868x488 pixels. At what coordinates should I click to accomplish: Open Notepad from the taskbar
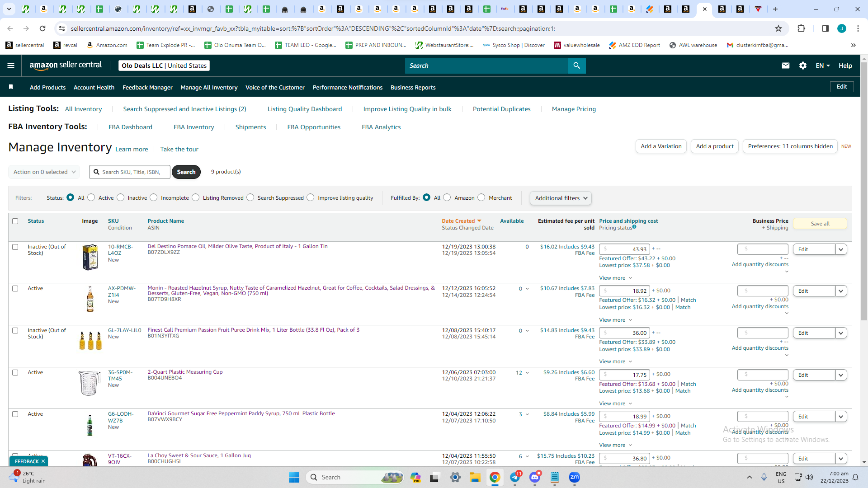point(555,477)
